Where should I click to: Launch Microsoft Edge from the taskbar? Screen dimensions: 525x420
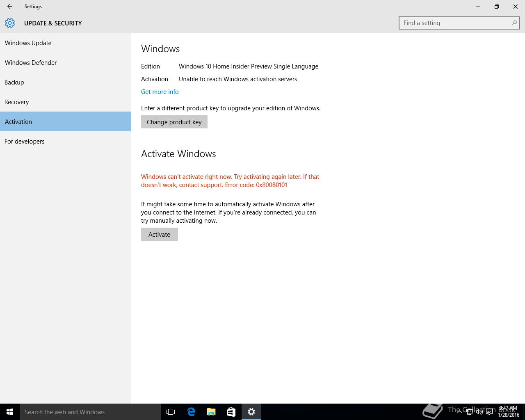pyautogui.click(x=191, y=412)
